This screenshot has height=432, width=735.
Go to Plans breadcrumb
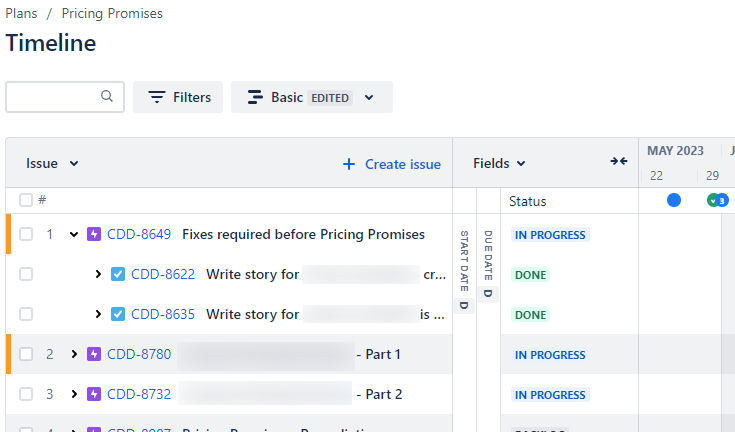(21, 13)
